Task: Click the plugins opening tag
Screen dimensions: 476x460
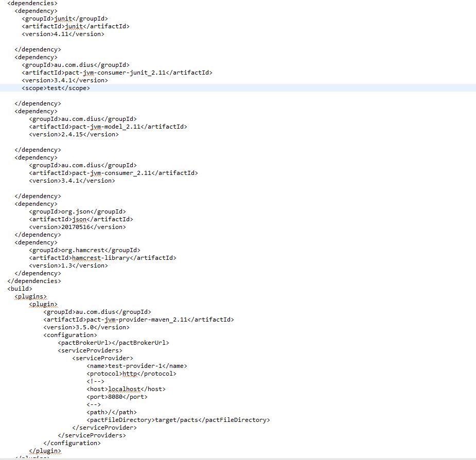Action: (30, 296)
